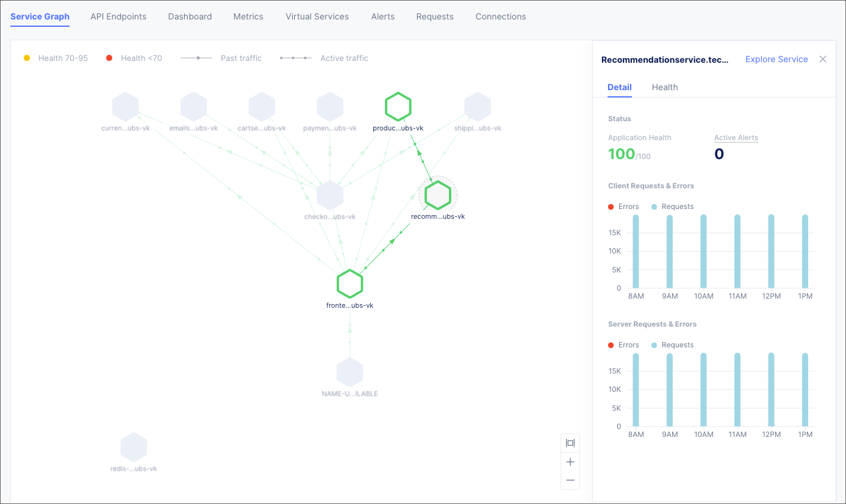Zoom out with the minus icon
846x504 pixels.
pyautogui.click(x=570, y=480)
